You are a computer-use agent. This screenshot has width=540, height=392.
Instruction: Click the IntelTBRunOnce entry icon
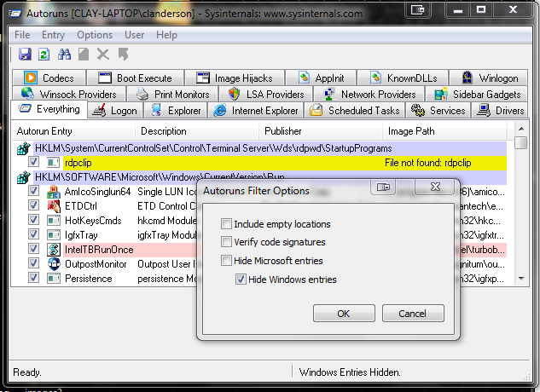pos(54,249)
